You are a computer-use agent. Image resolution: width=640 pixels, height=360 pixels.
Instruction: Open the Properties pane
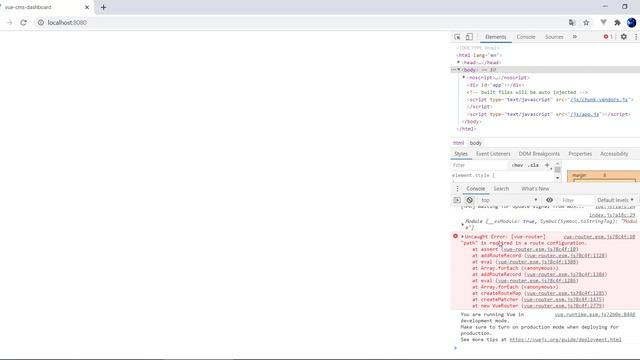pyautogui.click(x=580, y=154)
